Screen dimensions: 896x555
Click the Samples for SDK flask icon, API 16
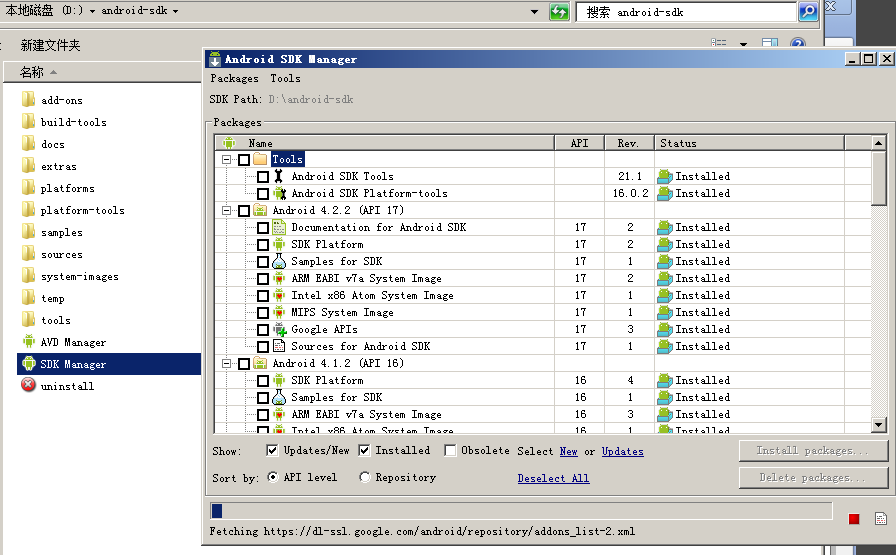click(x=279, y=397)
